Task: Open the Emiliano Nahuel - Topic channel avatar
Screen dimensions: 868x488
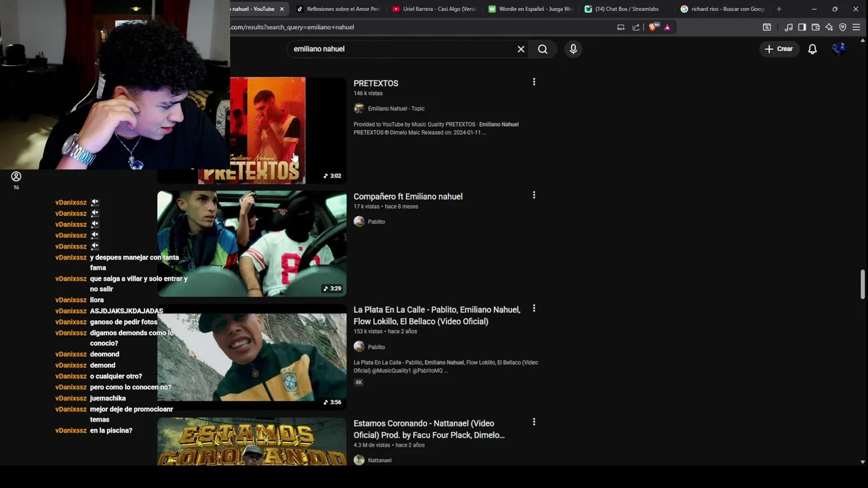Action: click(359, 108)
